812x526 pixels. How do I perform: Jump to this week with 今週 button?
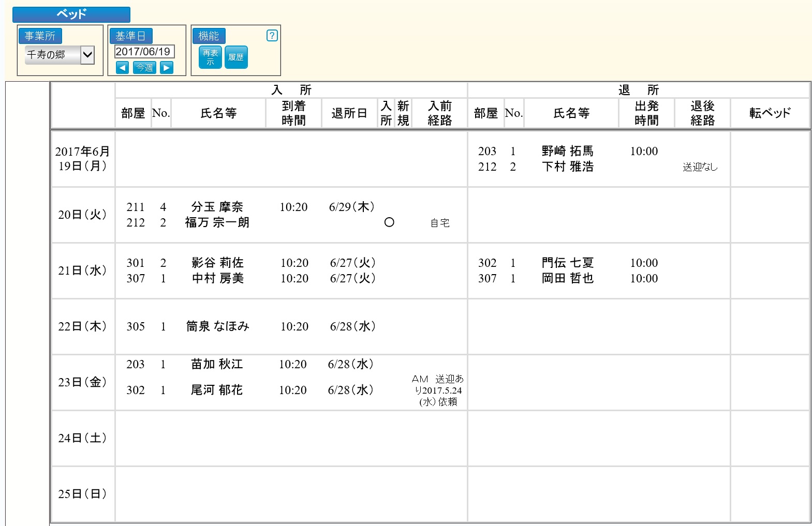(144, 68)
